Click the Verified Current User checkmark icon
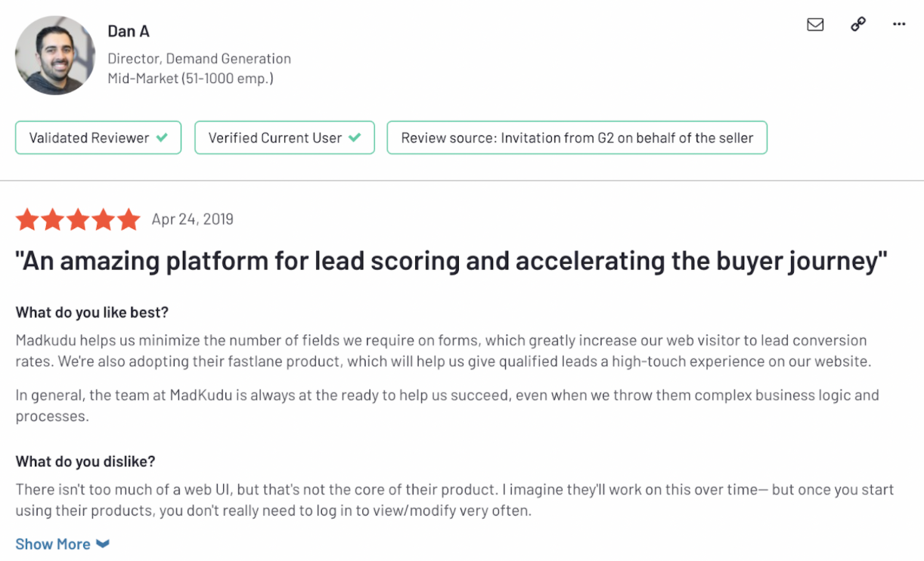This screenshot has height=561, width=924. [x=355, y=138]
